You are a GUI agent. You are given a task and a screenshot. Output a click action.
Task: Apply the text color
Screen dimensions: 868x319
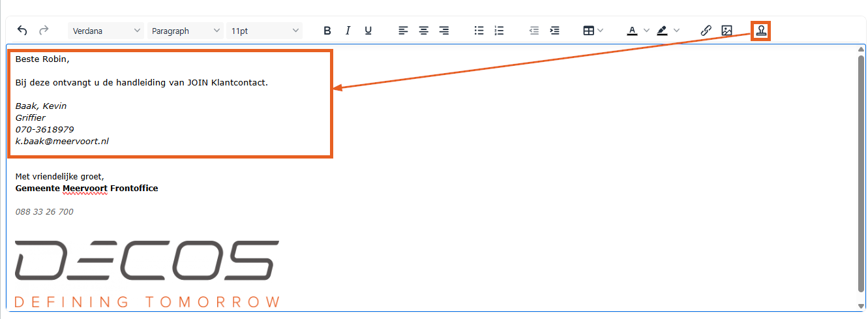(x=632, y=31)
